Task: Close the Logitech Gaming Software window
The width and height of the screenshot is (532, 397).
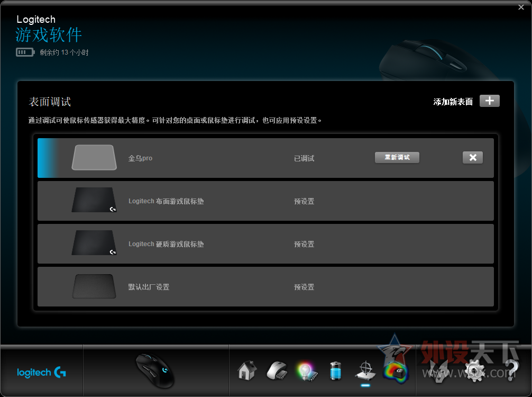Action: tap(521, 7)
